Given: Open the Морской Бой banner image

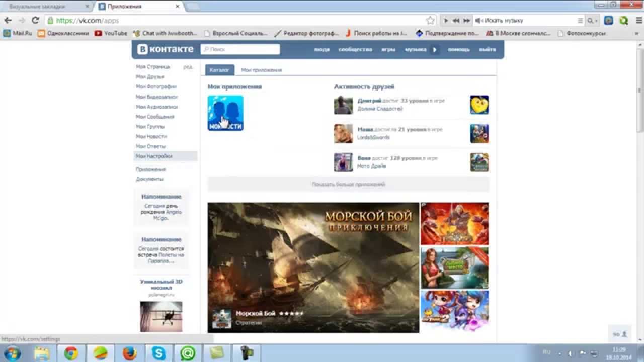Looking at the screenshot, I should tap(313, 267).
